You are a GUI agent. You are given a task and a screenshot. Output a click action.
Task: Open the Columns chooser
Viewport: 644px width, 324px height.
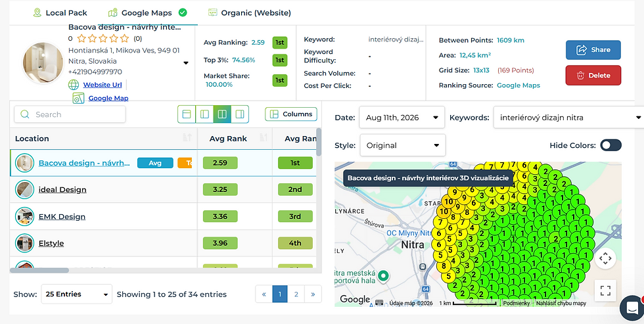(291, 114)
